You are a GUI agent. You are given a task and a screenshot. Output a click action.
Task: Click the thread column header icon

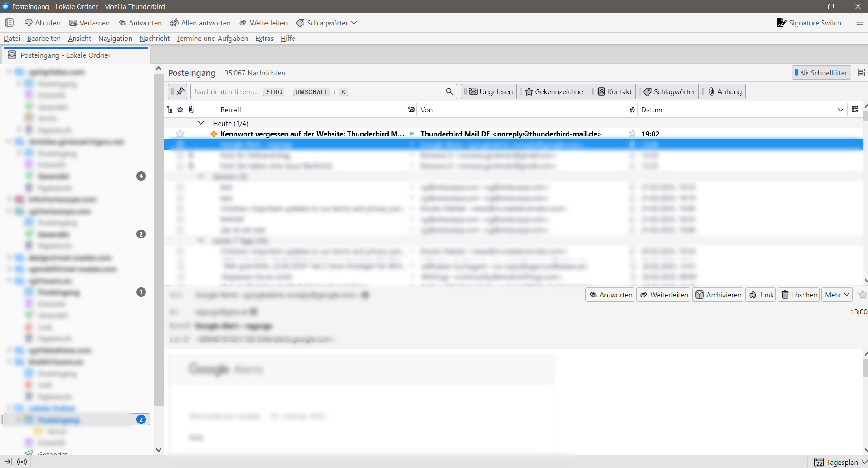170,110
